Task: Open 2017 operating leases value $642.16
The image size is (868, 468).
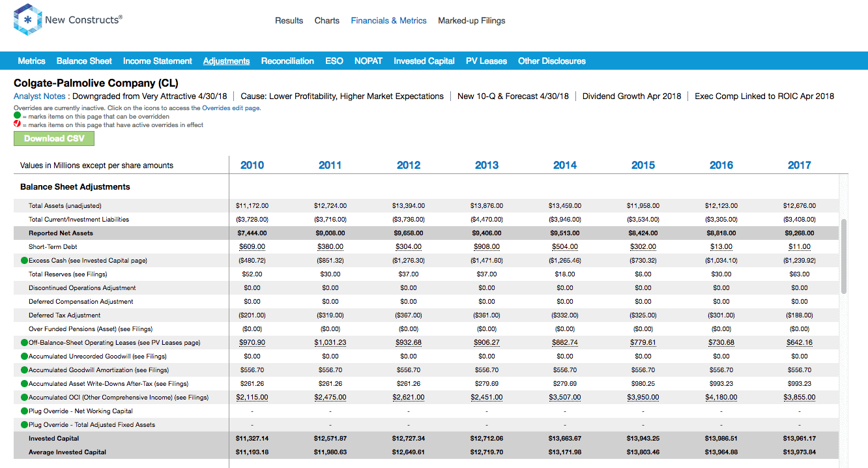Action: [x=800, y=343]
